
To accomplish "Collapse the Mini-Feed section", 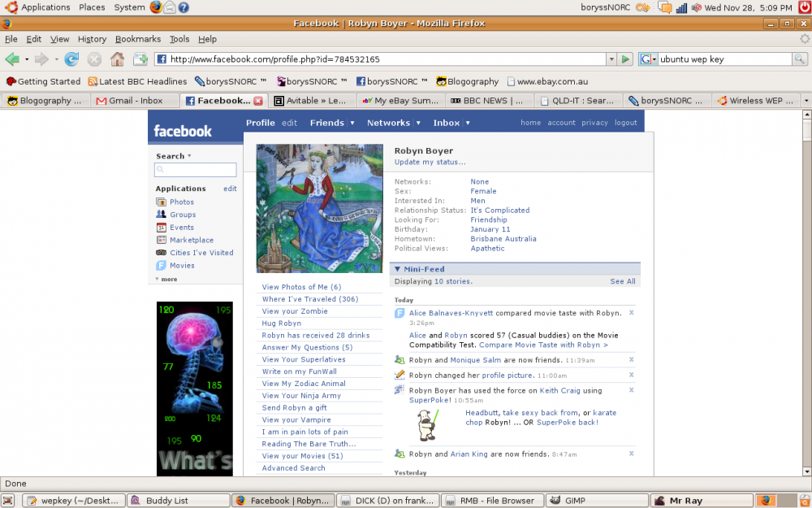I will [397, 269].
